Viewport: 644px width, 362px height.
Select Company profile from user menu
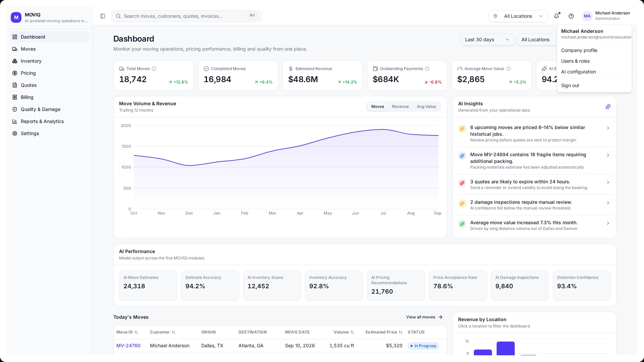pyautogui.click(x=594, y=50)
